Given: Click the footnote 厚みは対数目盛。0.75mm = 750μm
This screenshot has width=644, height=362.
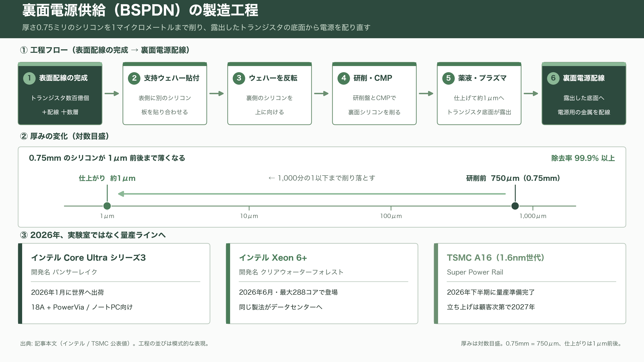Looking at the screenshot, I should tap(542, 344).
